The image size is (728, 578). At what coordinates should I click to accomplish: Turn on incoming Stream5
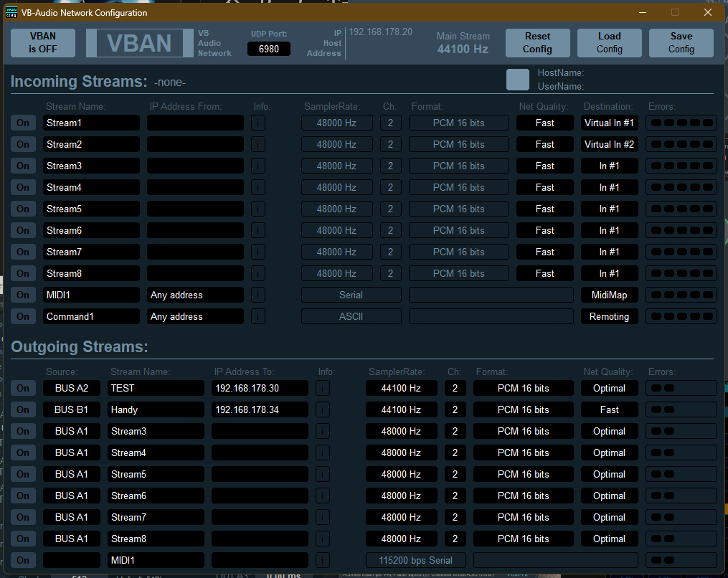click(23, 209)
